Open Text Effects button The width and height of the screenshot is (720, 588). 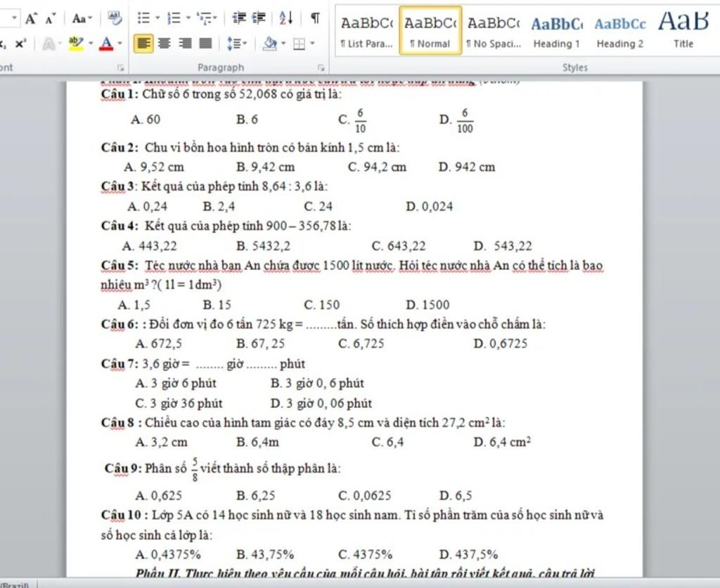coord(49,44)
